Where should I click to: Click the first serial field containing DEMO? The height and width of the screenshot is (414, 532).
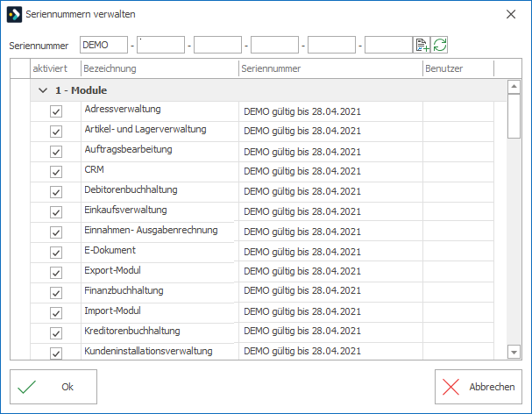[x=103, y=45]
